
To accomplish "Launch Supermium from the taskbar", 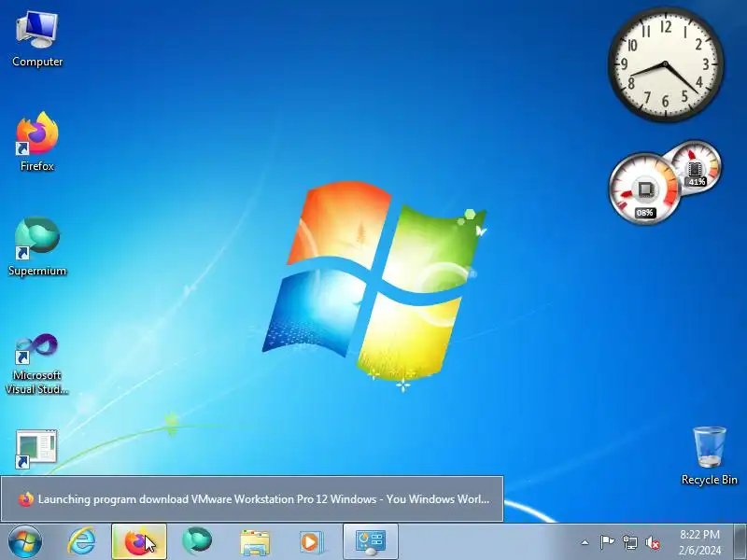I will 197,541.
